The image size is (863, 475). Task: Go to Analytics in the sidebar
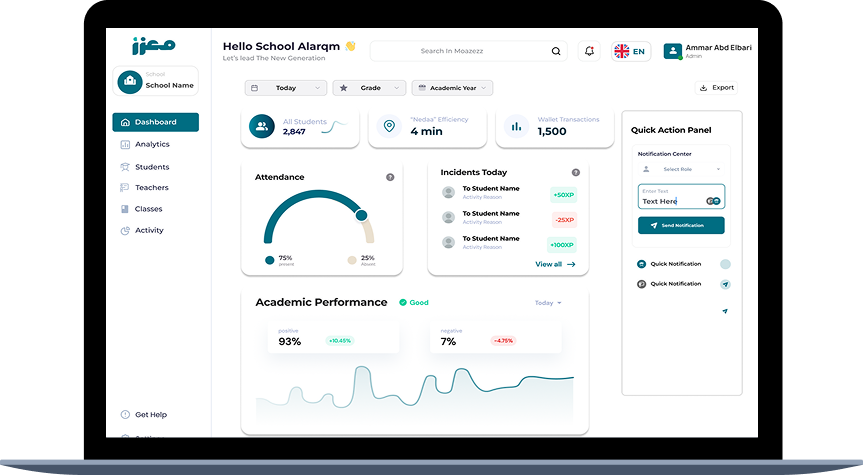[x=152, y=144]
